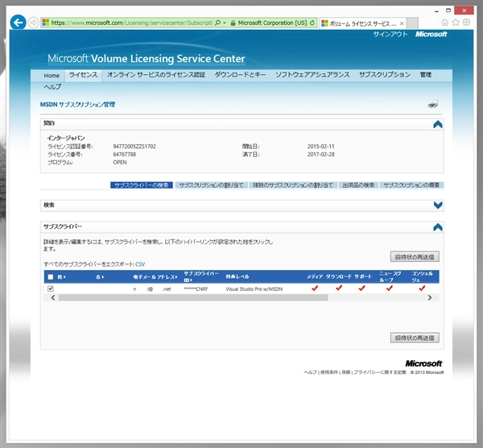Viewport: 483px width, 448px height.
Task: Click the MSDN サブスクリプション管理 heading
Action: tap(77, 105)
